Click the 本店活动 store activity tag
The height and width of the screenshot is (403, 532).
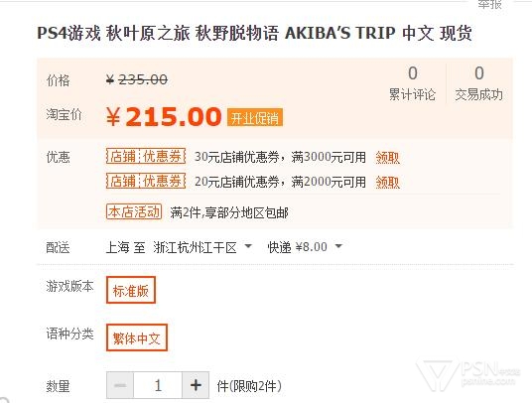click(x=134, y=211)
